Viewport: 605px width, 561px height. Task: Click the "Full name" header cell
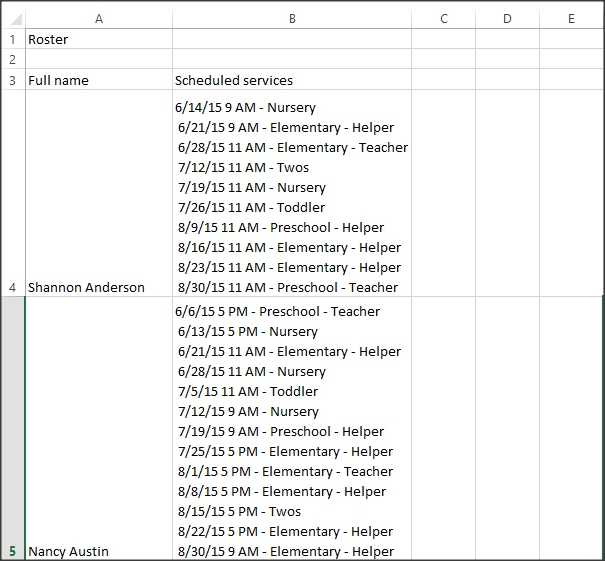98,80
